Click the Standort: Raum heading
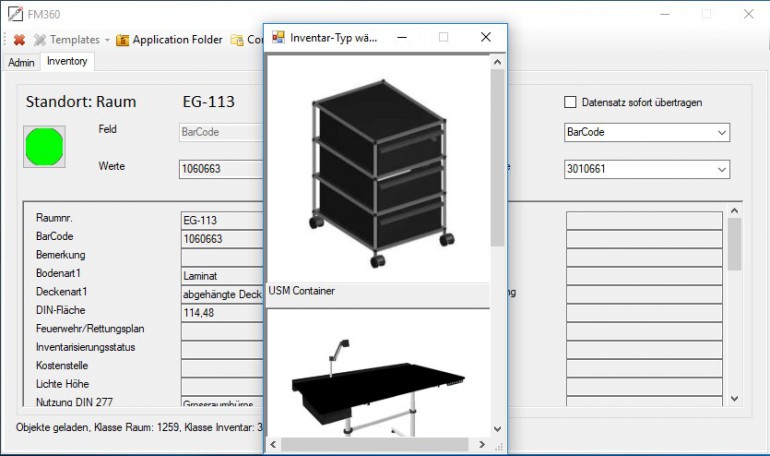Screen dimensions: 770x456 (81, 102)
